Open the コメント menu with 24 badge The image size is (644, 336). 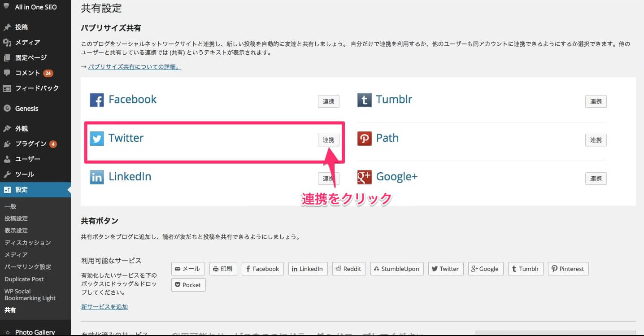coord(35,73)
